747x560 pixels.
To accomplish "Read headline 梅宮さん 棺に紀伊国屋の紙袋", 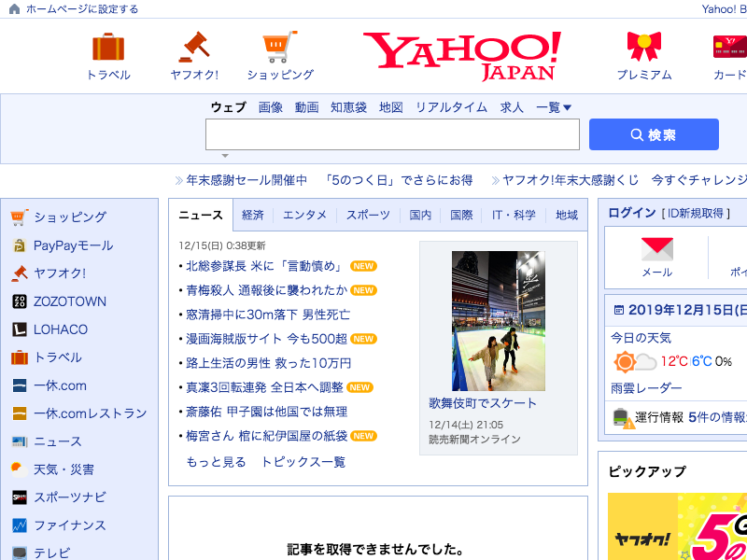I will point(266,436).
